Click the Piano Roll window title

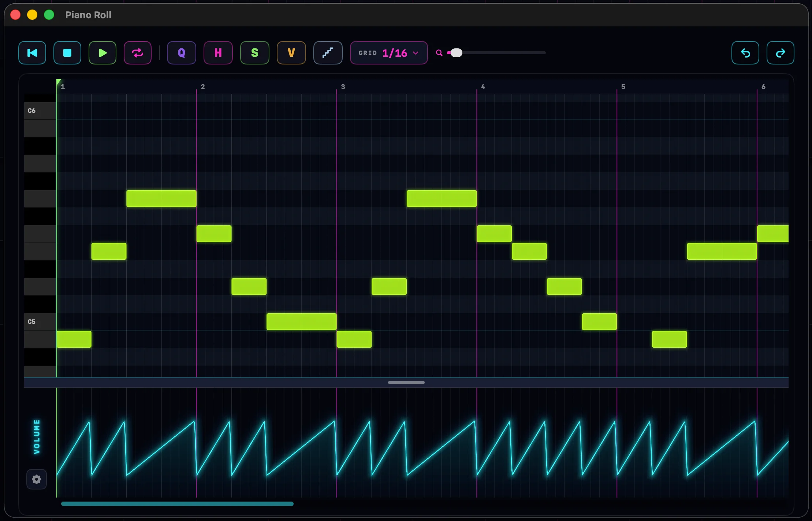(88, 15)
